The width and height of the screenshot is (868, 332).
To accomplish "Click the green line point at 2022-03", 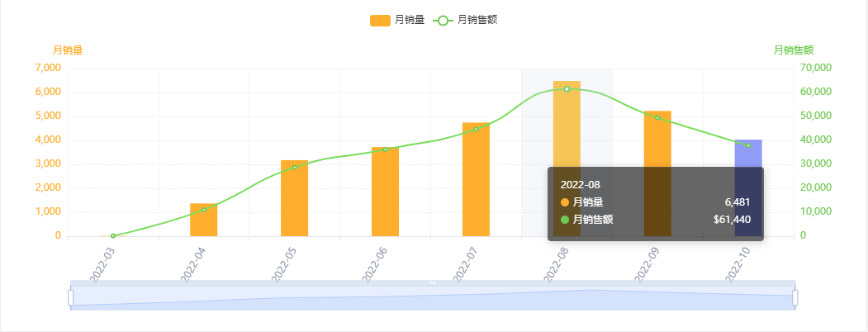I will coord(113,235).
